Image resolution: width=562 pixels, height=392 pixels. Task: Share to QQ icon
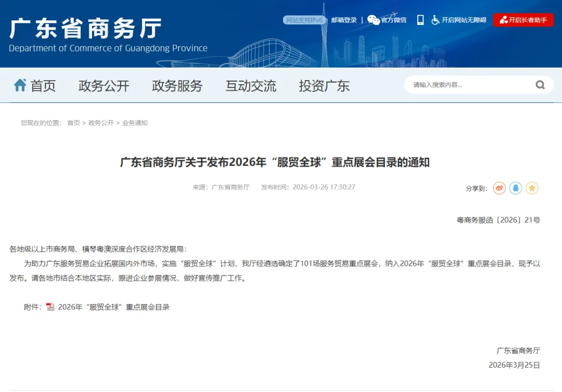pos(516,188)
